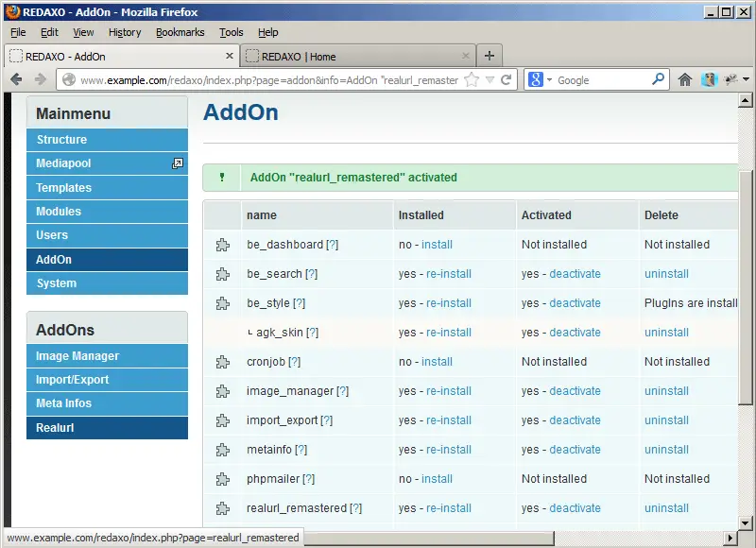Open Templates in the Mainmenu
The image size is (756, 548).
tap(107, 187)
